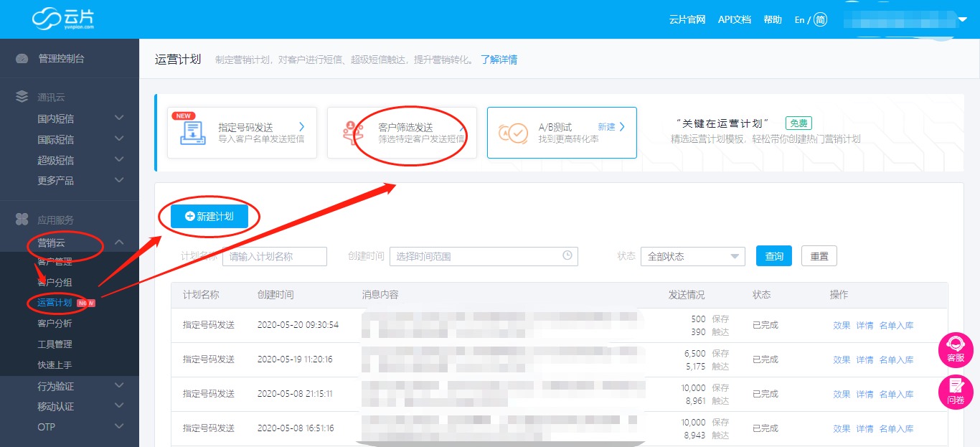
Task: Click 新建 on the A/B测试 card
Action: click(x=606, y=127)
